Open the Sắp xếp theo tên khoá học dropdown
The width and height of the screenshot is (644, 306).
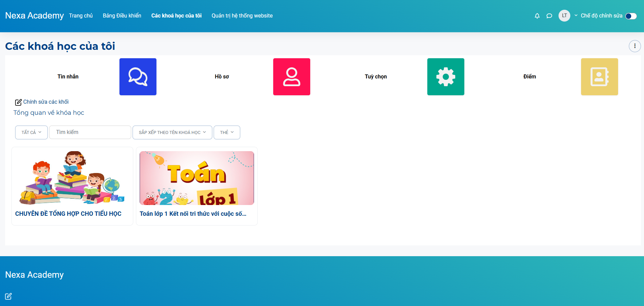click(x=172, y=132)
